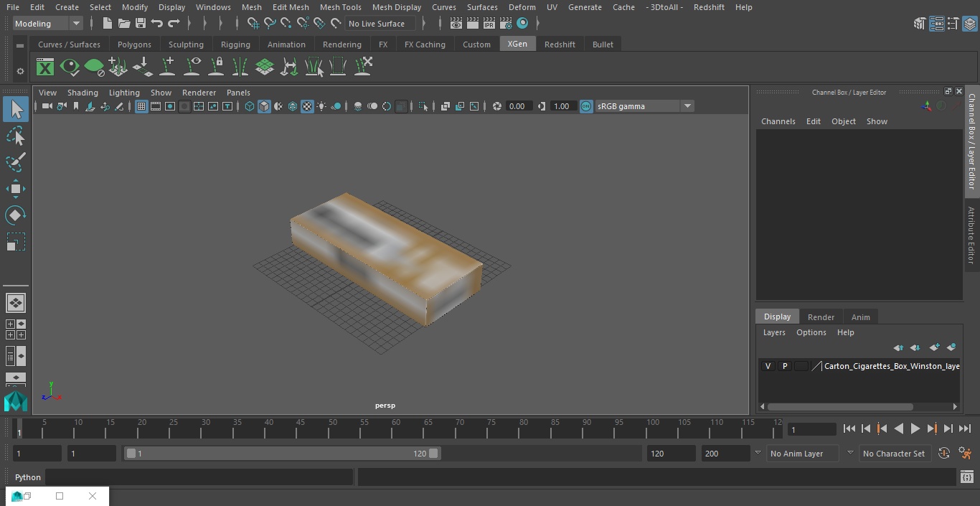
Task: Open the No Character Set dropdown
Action: point(894,454)
